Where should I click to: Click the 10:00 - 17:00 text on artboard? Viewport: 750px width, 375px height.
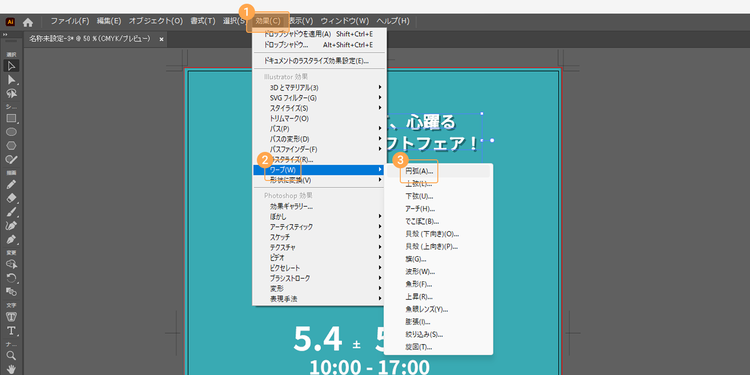click(x=369, y=367)
